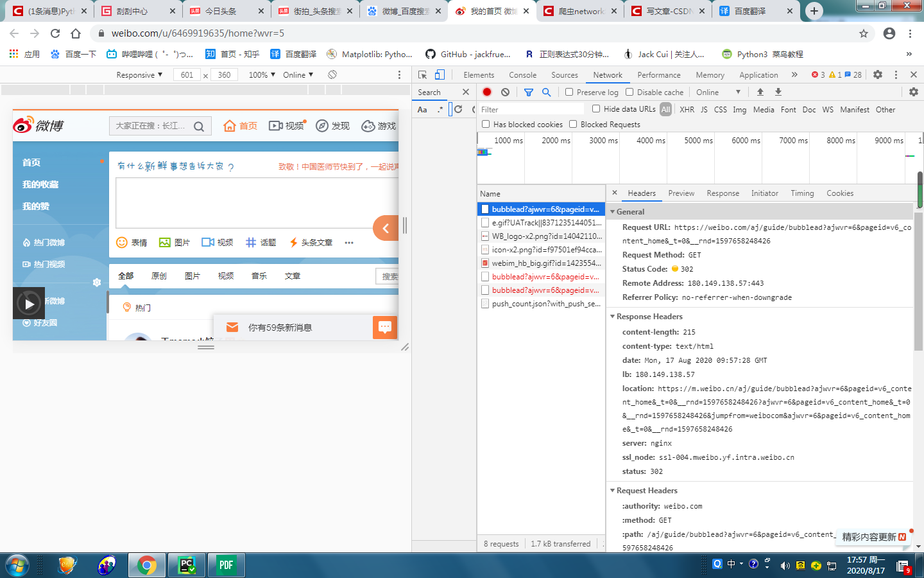Select the 原创 feed filter
The width and height of the screenshot is (924, 578).
tap(159, 276)
